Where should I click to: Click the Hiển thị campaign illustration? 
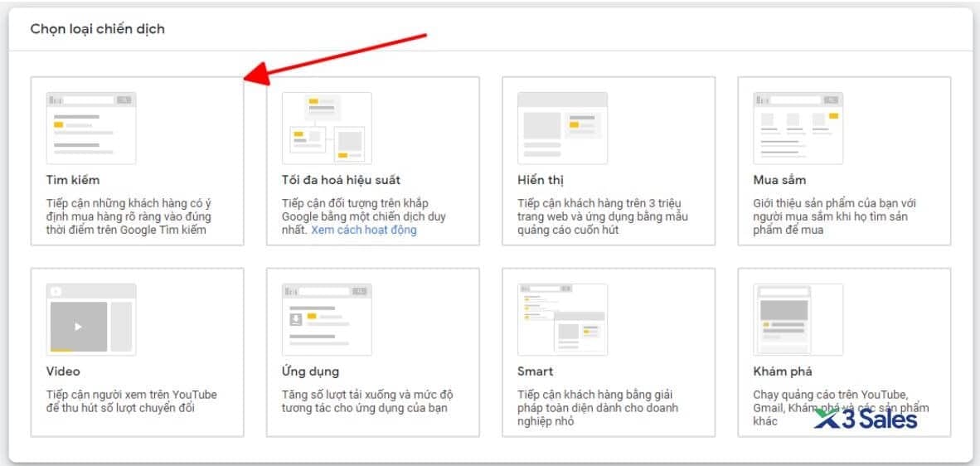[562, 128]
